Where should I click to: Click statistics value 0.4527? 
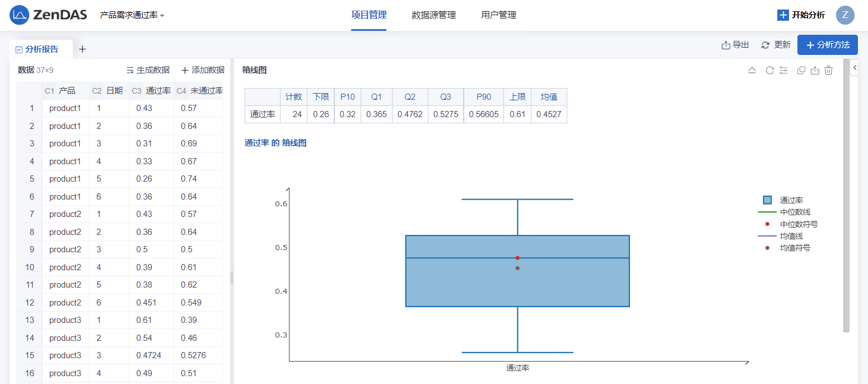tap(549, 114)
